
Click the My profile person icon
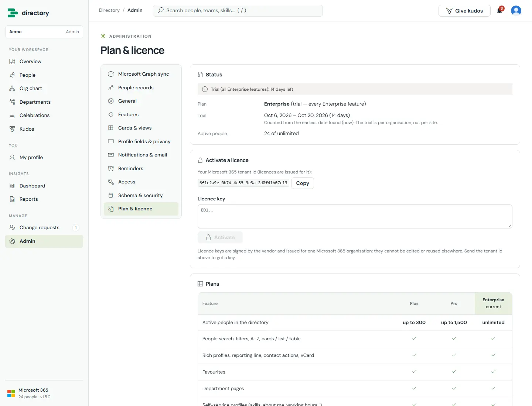12,158
